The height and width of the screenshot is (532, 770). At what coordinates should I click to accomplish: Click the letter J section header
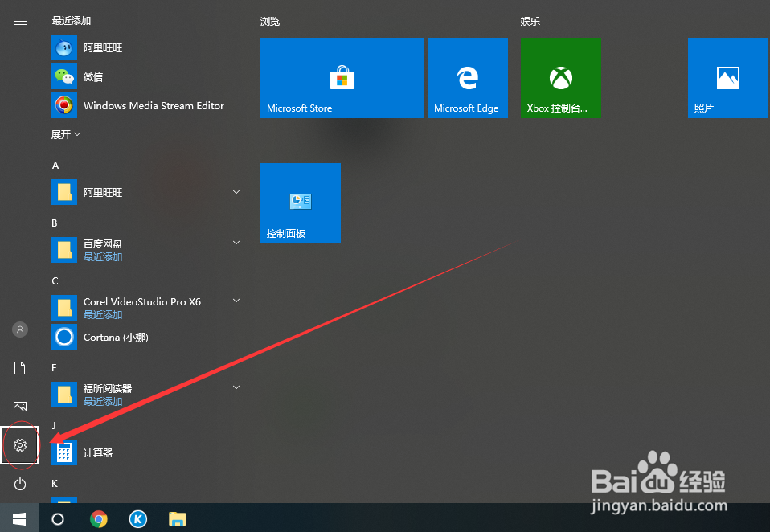pos(54,425)
